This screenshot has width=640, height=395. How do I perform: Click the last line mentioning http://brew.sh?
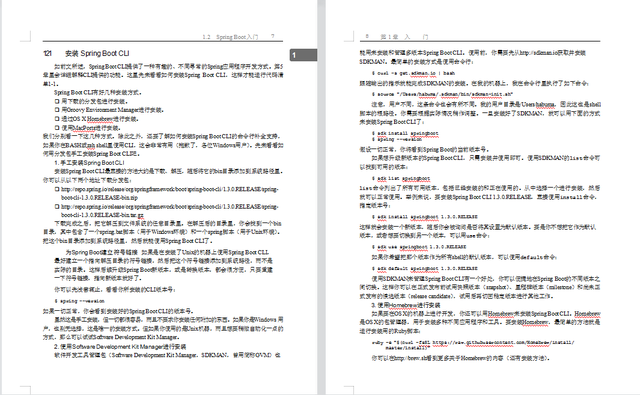pyautogui.click(x=460, y=358)
